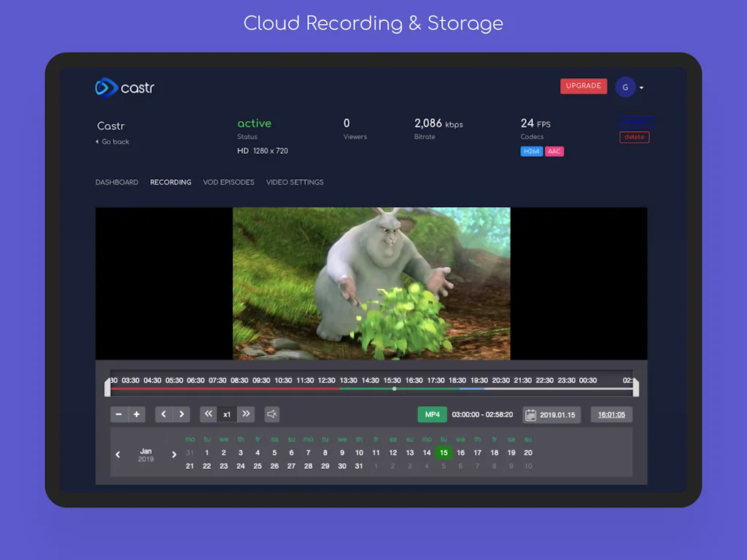
Task: Zoom in the timeline with plus button
Action: [x=136, y=414]
